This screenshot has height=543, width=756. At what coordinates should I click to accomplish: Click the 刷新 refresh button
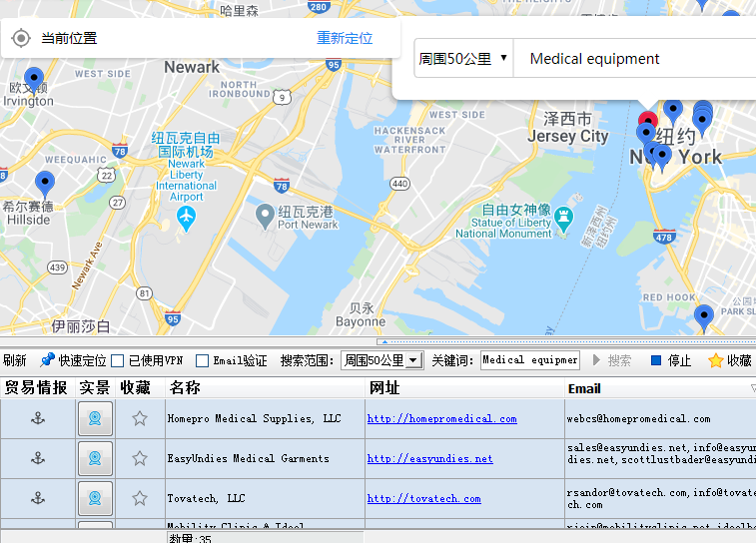(x=14, y=360)
